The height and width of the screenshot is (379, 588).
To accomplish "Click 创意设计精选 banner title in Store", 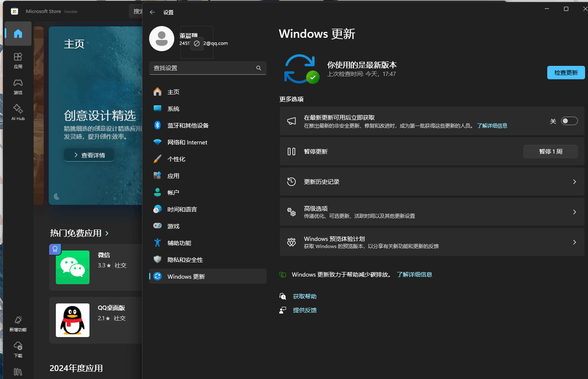I will pos(100,115).
